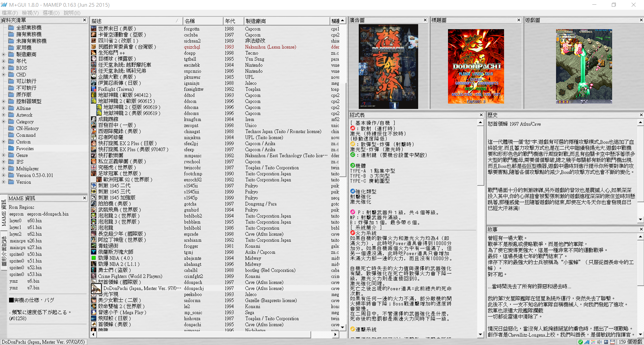The image size is (644, 345).
Task: Click the DoDonPachi Japan Master Ver. row icon
Action: point(96,288)
